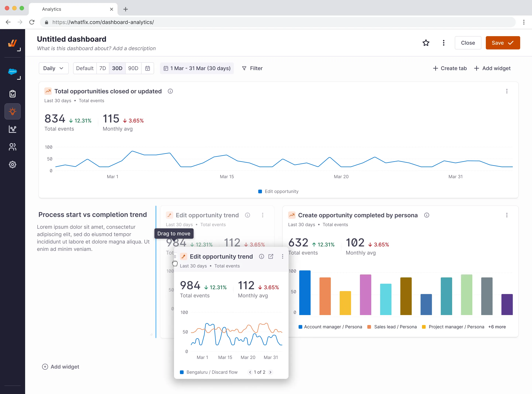Click Add widget below text section

pos(61,367)
